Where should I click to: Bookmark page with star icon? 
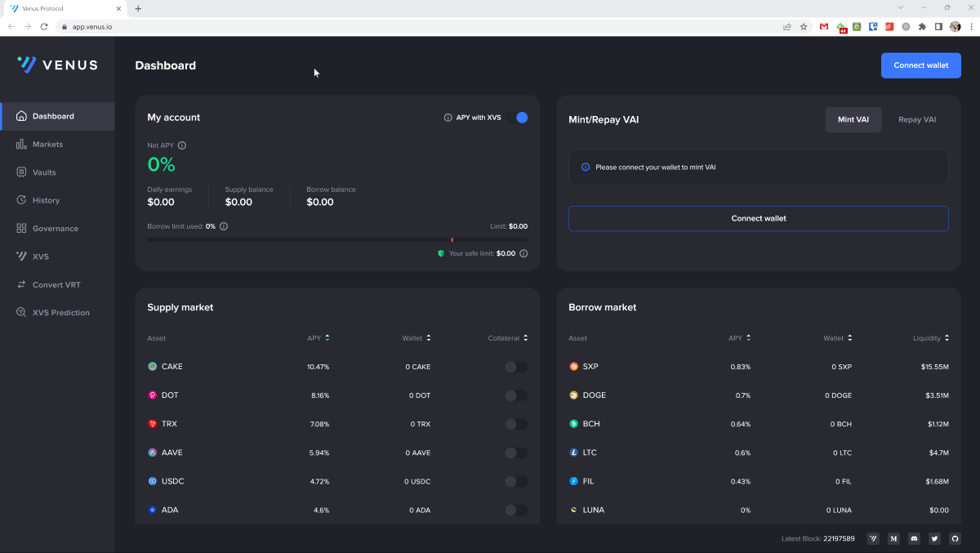804,26
